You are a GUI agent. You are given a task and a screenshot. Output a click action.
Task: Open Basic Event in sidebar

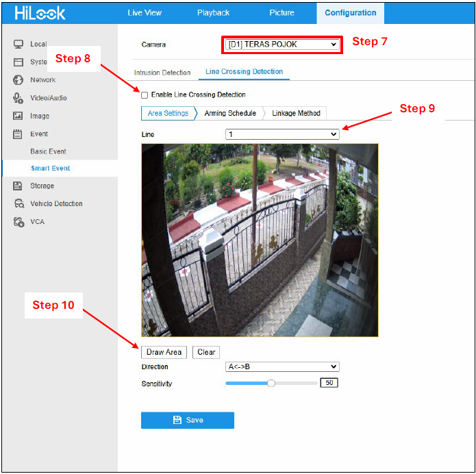tap(48, 151)
